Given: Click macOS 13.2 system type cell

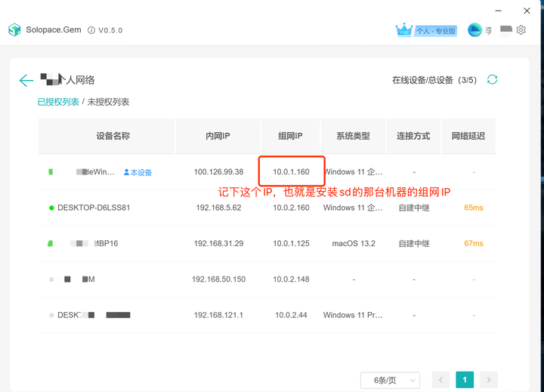Looking at the screenshot, I should [x=354, y=243].
